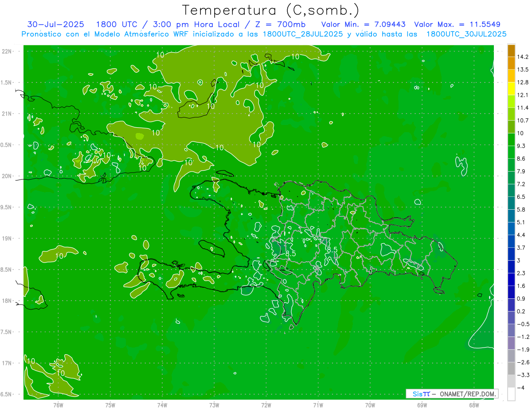Click the 73W longitude axis label
This screenshot has width=532, height=411.
[214, 405]
